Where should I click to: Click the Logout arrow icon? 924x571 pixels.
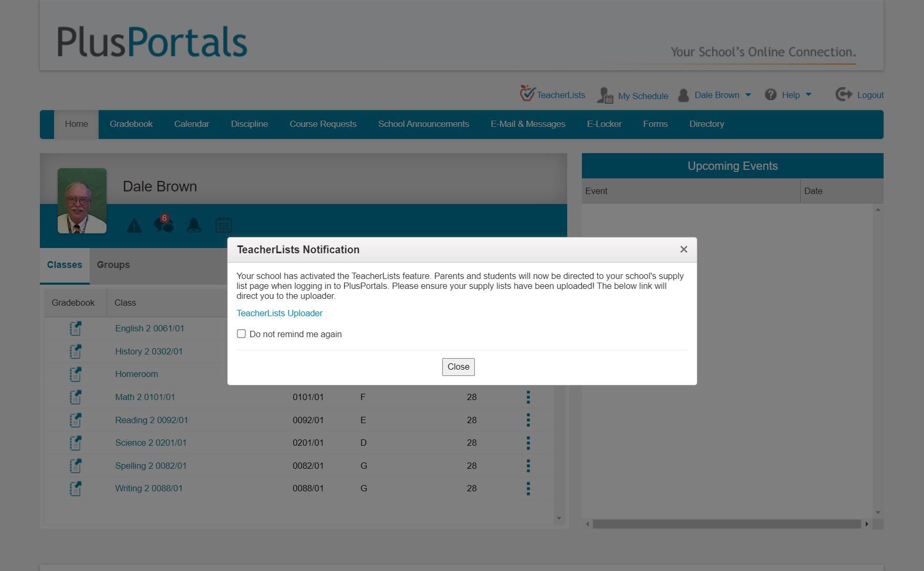(844, 94)
